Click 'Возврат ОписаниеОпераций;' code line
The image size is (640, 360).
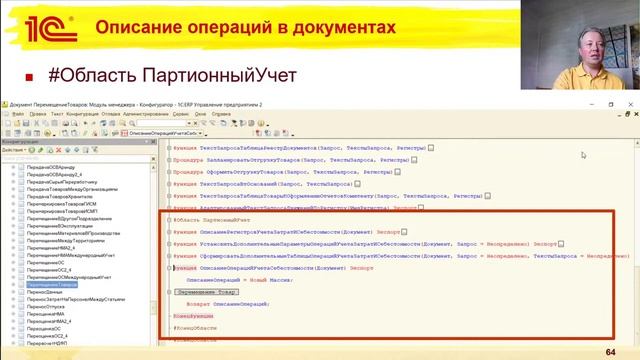[228, 304]
